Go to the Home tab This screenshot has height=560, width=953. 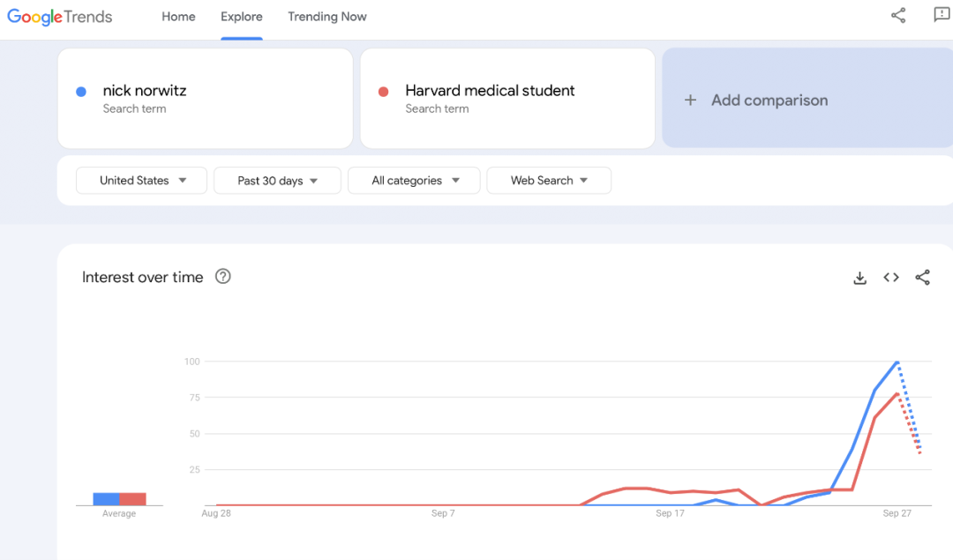point(178,17)
